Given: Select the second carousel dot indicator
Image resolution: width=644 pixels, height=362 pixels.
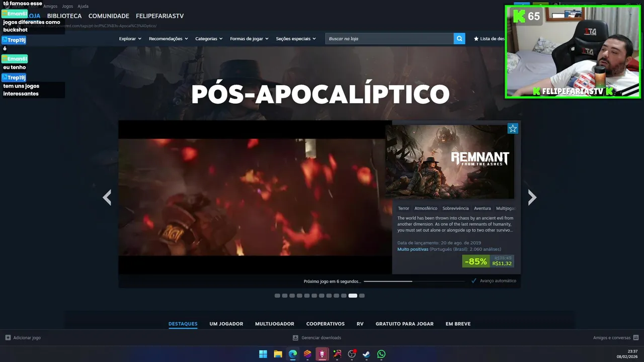Looking at the screenshot, I should click(x=285, y=296).
